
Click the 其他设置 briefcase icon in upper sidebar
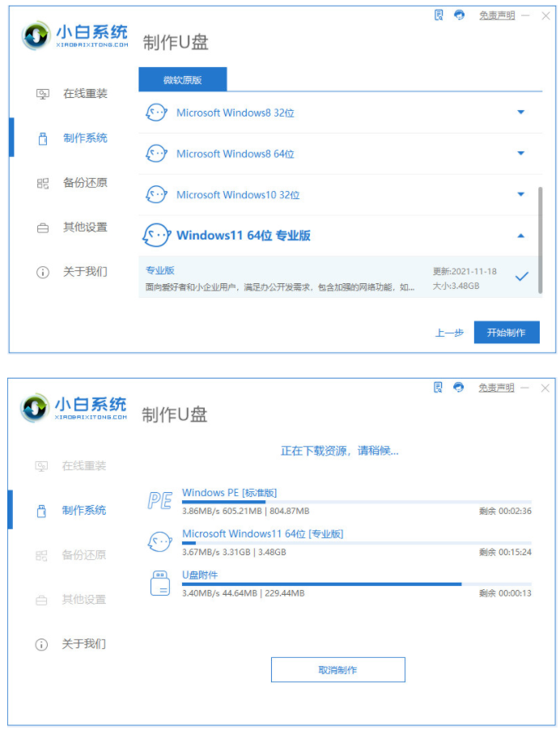coord(43,227)
